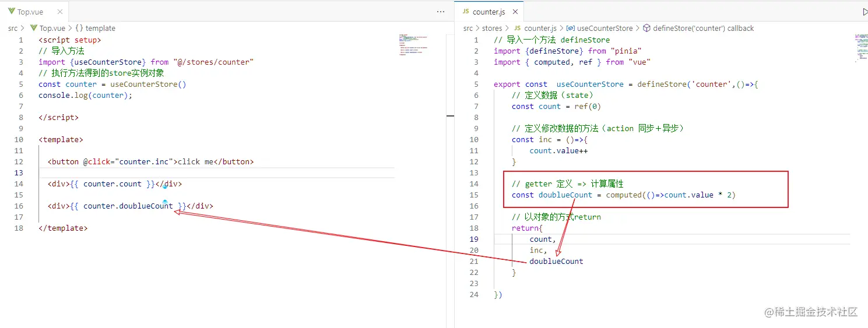868x328 pixels.
Task: Open 'Top.vue' breadcrumb dropdown
Action: tap(47, 28)
